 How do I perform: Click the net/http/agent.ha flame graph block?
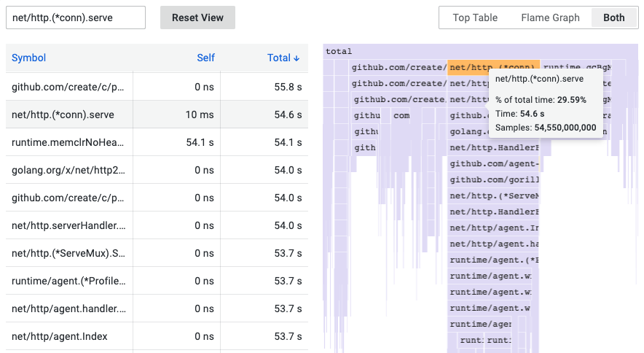(493, 244)
